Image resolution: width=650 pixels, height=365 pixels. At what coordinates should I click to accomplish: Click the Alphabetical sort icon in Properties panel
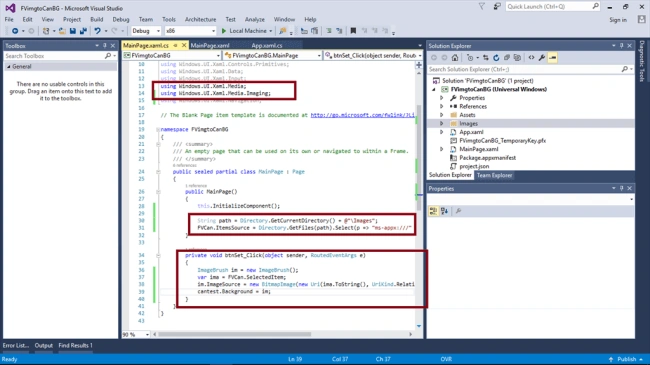coord(444,211)
